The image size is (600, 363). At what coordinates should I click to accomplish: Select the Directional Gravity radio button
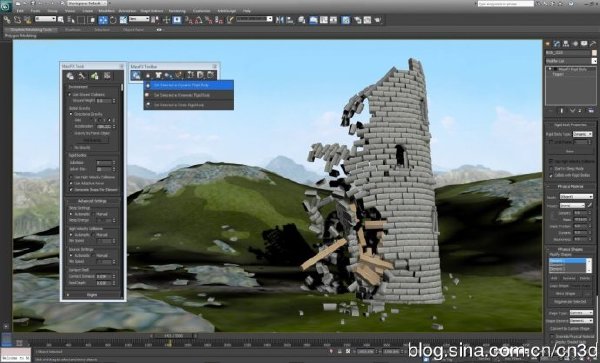pyautogui.click(x=71, y=114)
